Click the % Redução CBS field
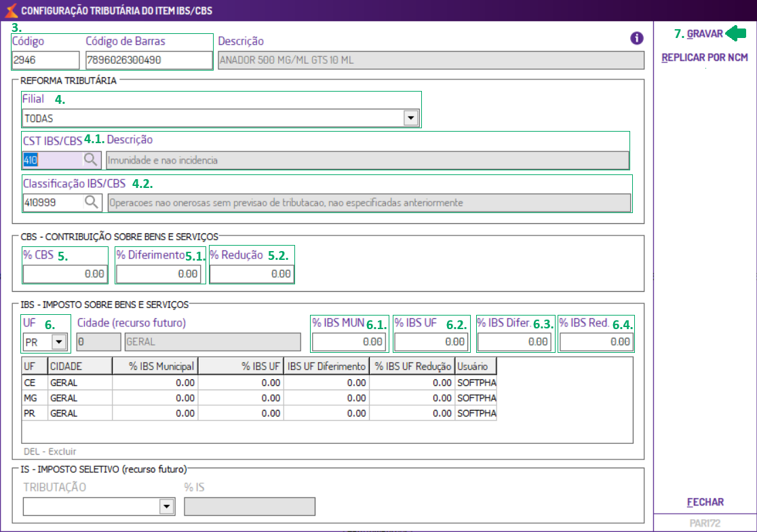Image resolution: width=757 pixels, height=532 pixels. [x=252, y=274]
